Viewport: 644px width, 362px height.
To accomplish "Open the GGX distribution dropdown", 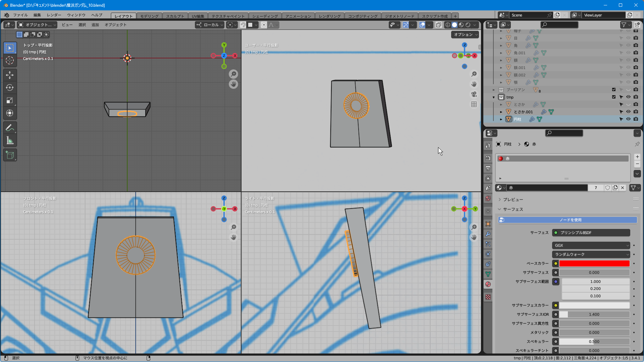I will click(x=591, y=245).
